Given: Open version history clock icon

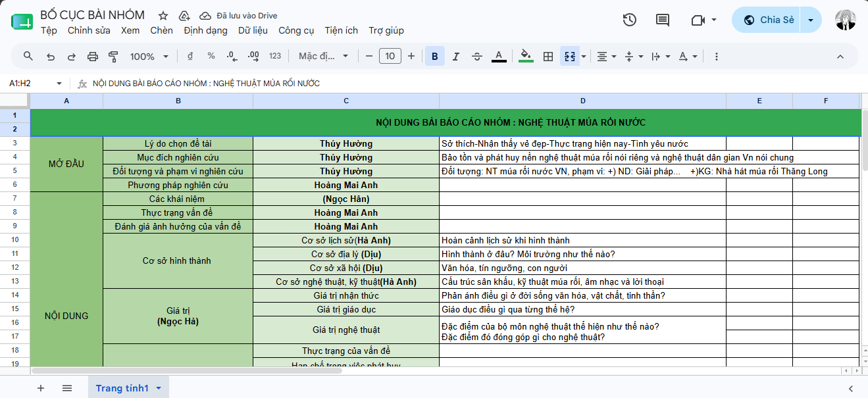Looking at the screenshot, I should (629, 20).
